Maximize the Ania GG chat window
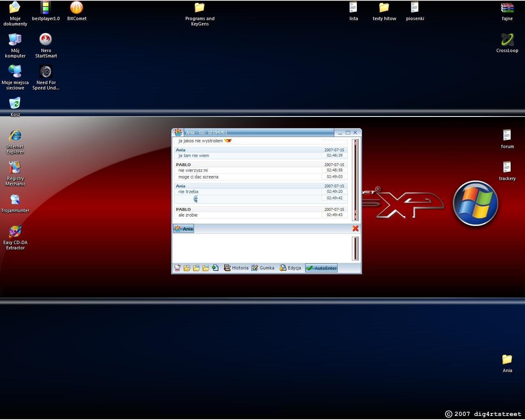The height and width of the screenshot is (420, 525). tap(348, 132)
